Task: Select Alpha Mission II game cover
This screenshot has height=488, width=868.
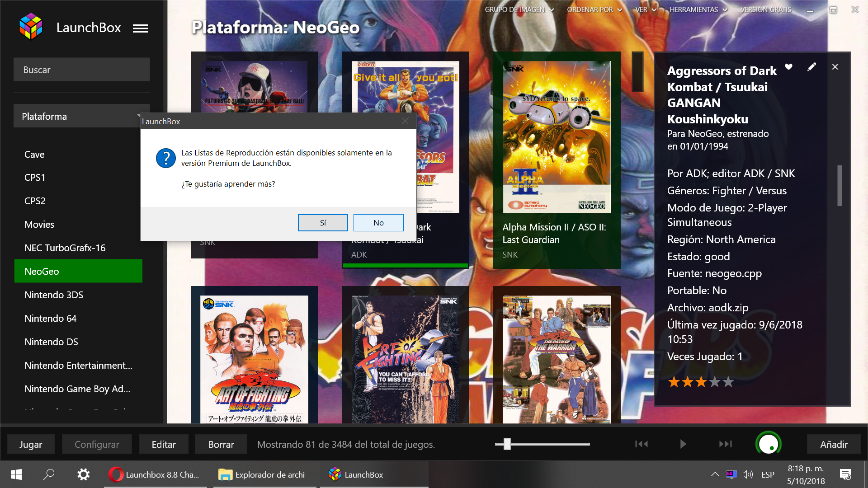Action: pyautogui.click(x=557, y=137)
